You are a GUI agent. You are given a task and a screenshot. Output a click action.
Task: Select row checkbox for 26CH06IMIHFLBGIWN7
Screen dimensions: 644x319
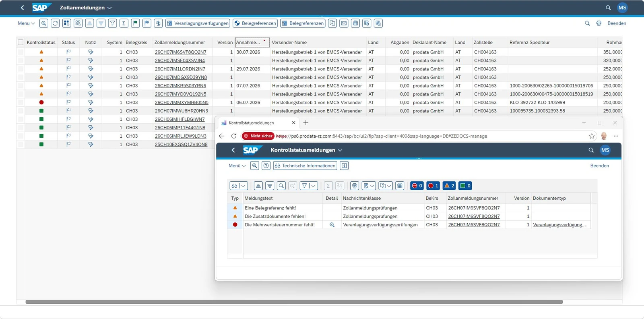pos(21,119)
